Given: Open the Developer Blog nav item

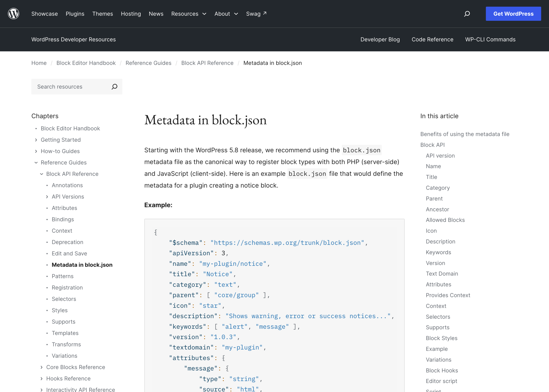Looking at the screenshot, I should click(380, 39).
